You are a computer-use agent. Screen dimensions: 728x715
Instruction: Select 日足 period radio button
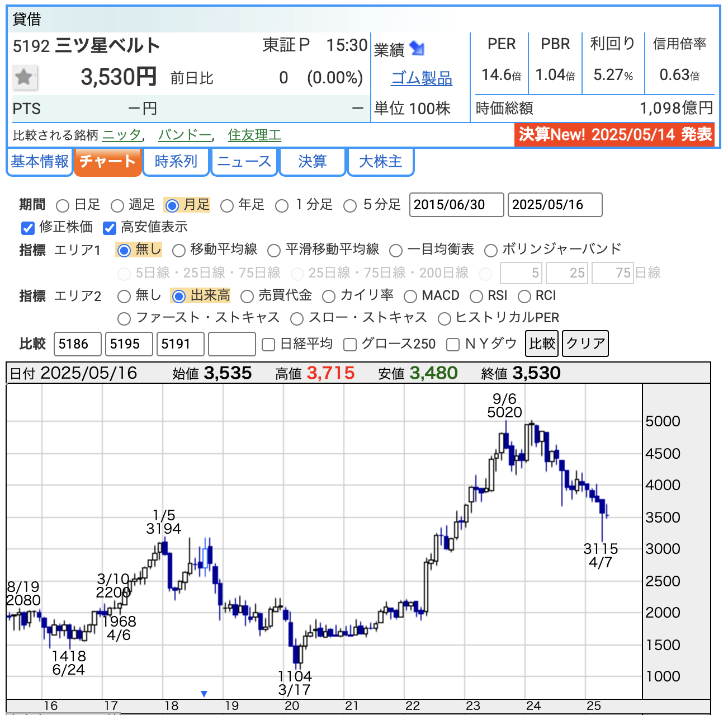pyautogui.click(x=63, y=206)
